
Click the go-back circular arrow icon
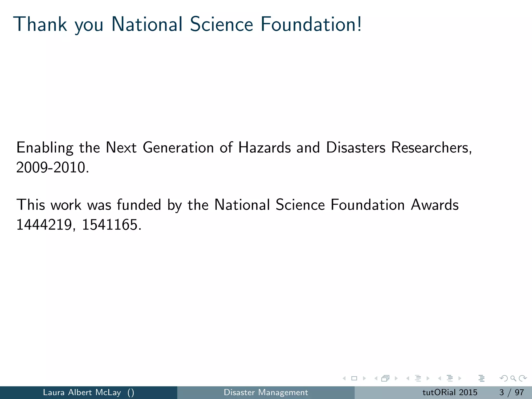point(504,378)
